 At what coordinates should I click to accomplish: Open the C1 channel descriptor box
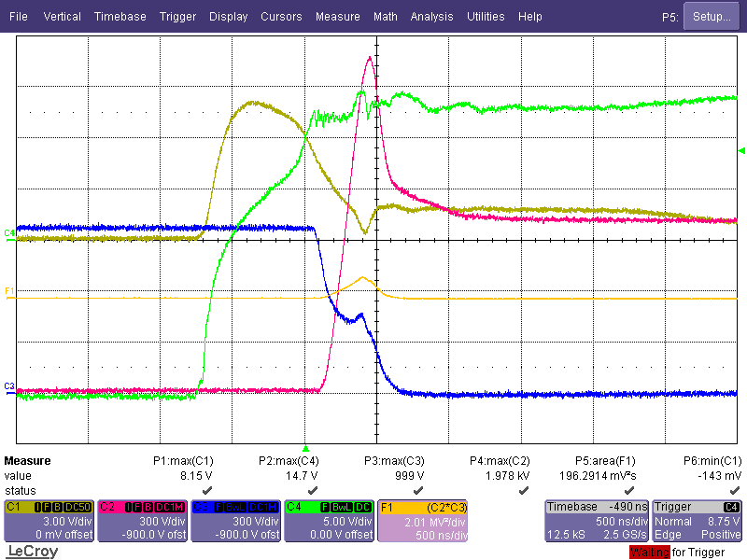49,520
